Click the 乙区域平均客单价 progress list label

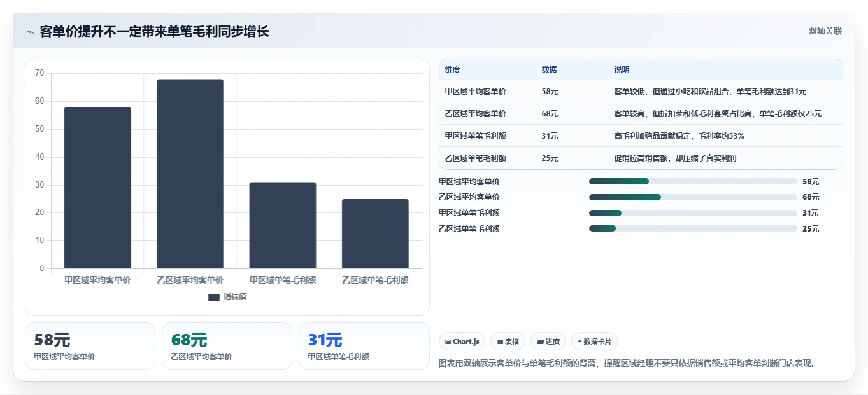(469, 197)
